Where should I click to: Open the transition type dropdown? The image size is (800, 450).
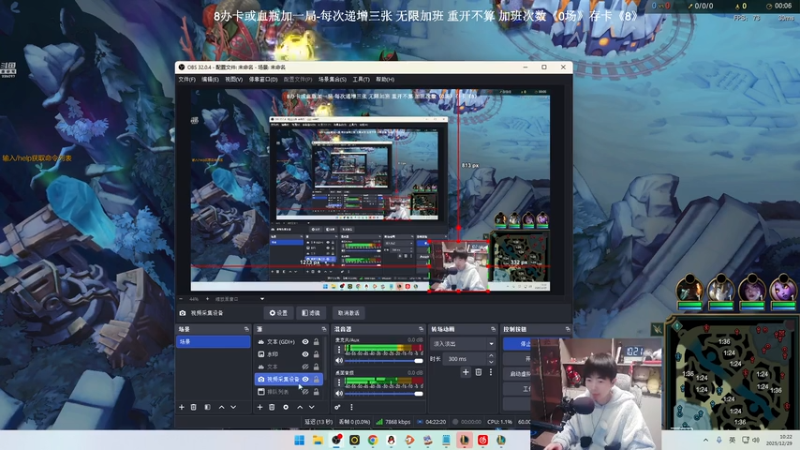463,344
